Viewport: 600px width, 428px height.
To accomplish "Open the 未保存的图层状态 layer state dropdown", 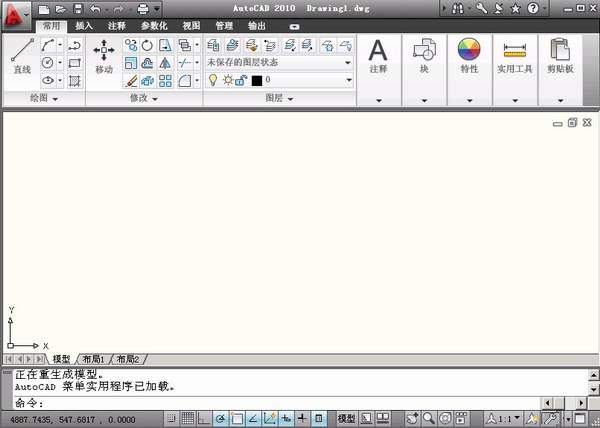I will (279, 62).
